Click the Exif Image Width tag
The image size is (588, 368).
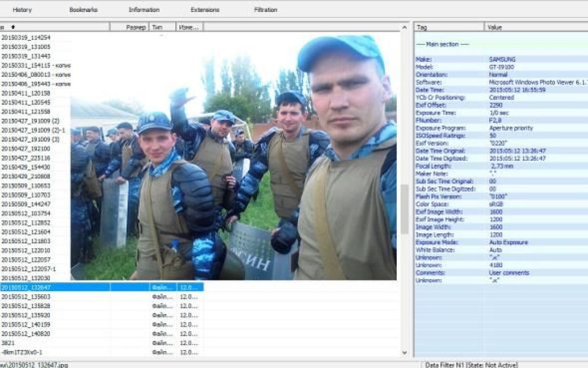point(439,212)
